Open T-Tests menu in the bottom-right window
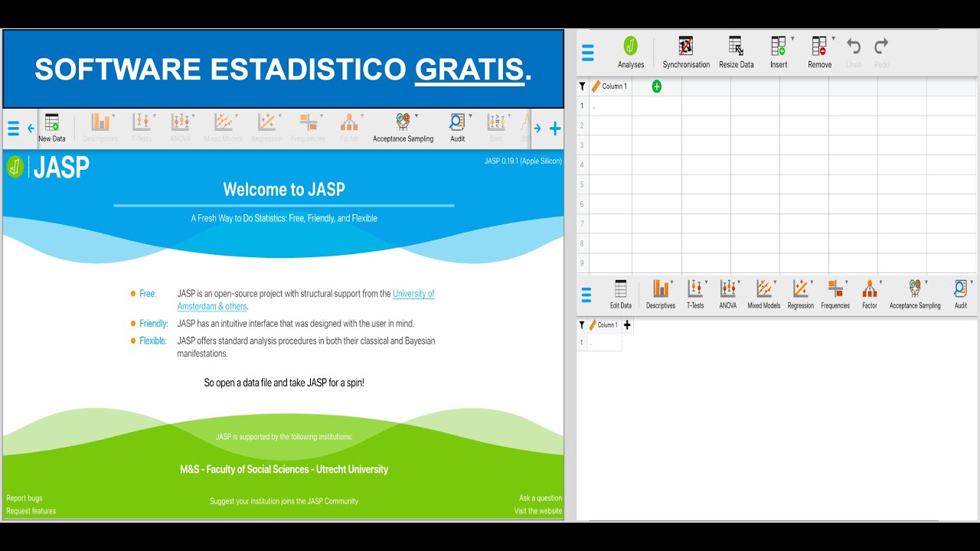This screenshot has width=980, height=551. (695, 295)
